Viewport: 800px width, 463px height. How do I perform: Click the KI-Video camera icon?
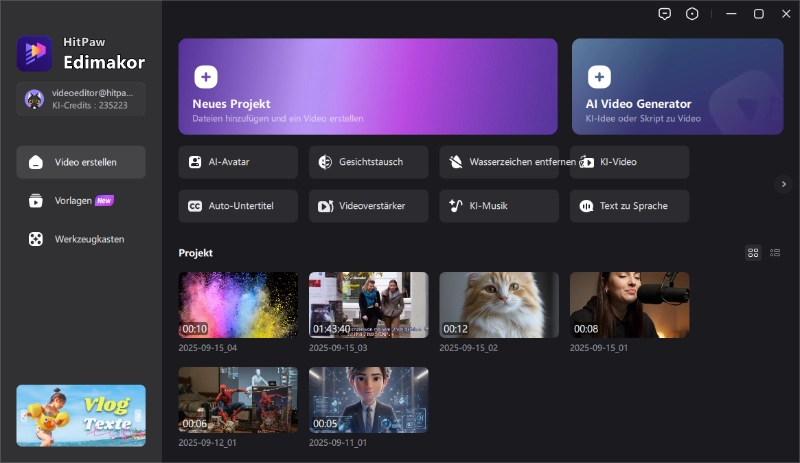click(586, 162)
